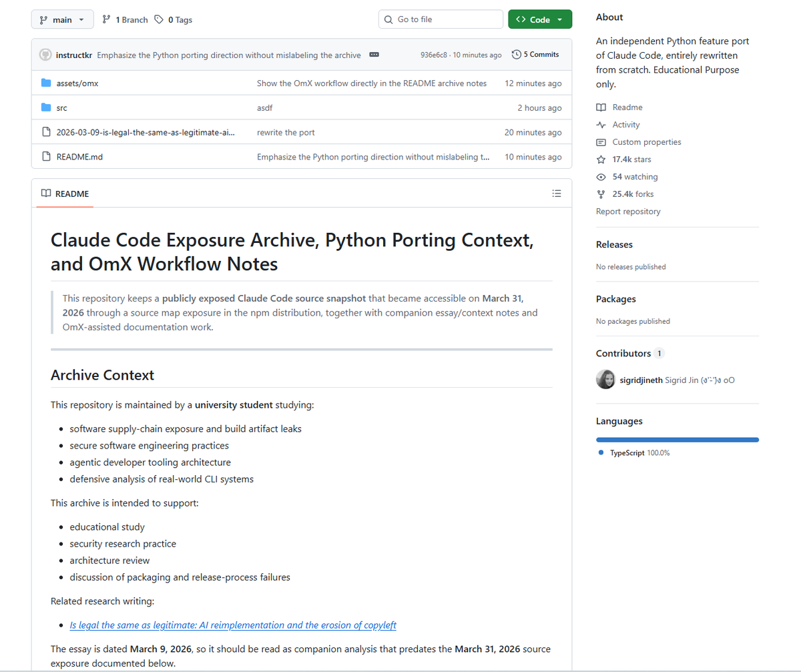
Task: Open 'Is legal the same as legitimate' essay link
Action: [x=233, y=625]
